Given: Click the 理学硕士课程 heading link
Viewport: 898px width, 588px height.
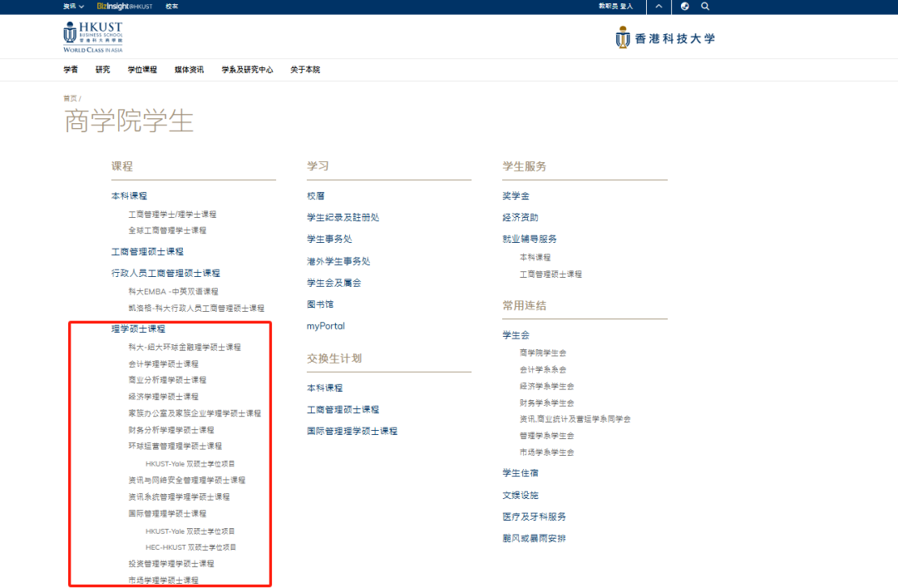Looking at the screenshot, I should click(138, 329).
